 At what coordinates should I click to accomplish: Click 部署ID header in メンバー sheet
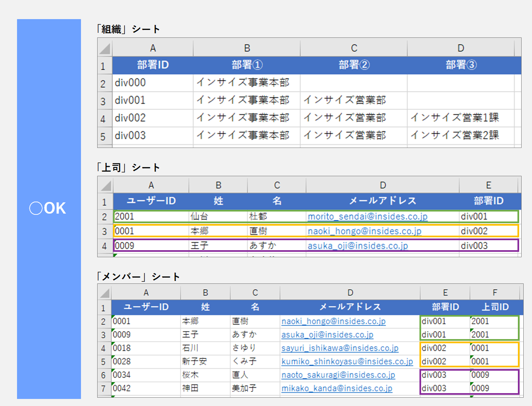tap(445, 307)
